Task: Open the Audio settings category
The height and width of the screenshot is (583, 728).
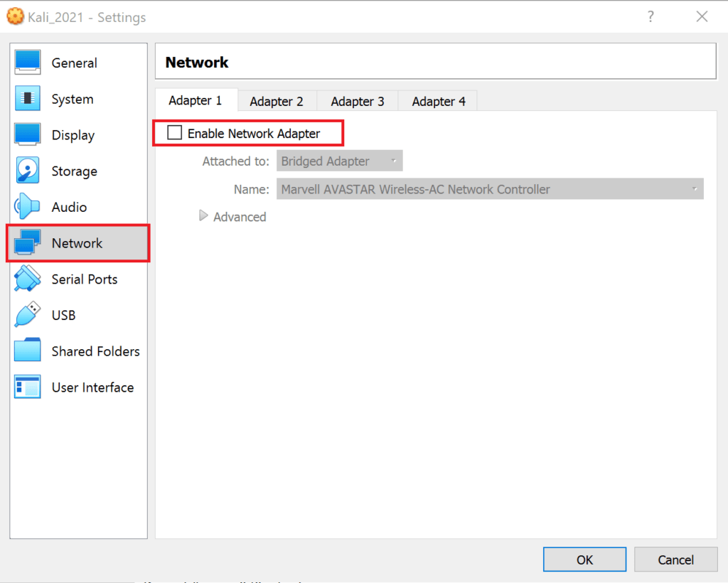Action: click(78, 207)
